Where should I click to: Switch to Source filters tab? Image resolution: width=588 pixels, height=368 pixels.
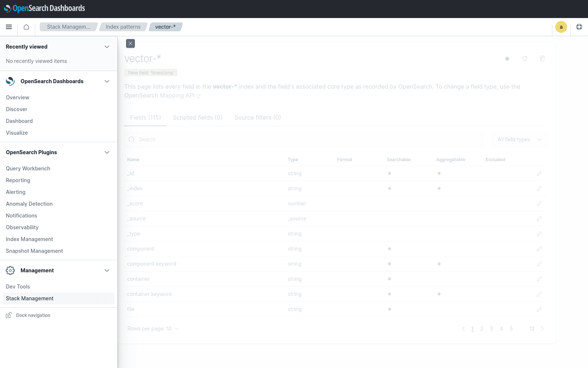pyautogui.click(x=257, y=118)
